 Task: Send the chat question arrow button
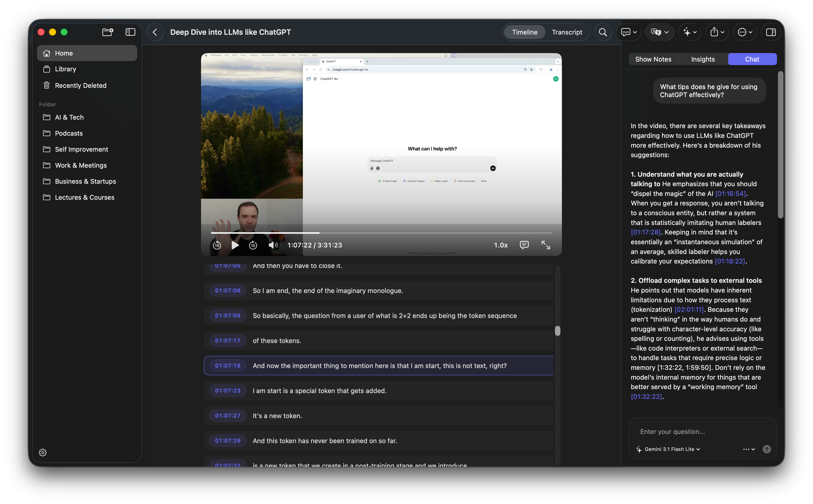tap(767, 449)
